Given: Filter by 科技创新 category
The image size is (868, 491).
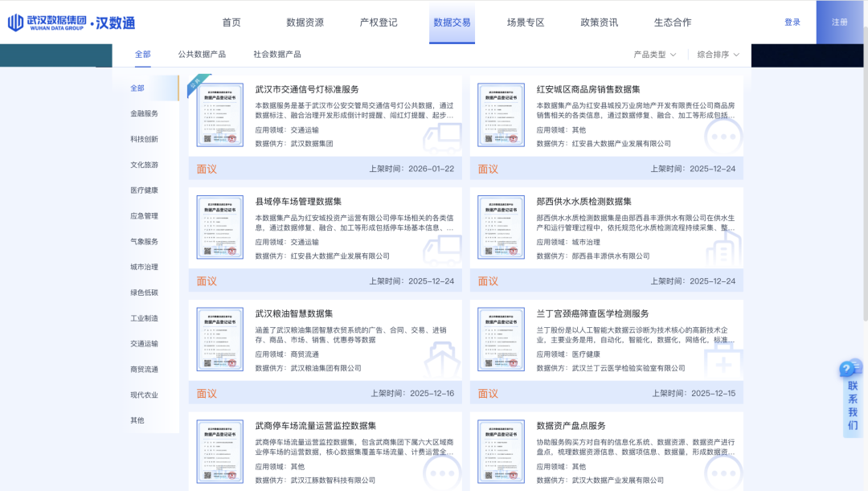Looking at the screenshot, I should [144, 139].
